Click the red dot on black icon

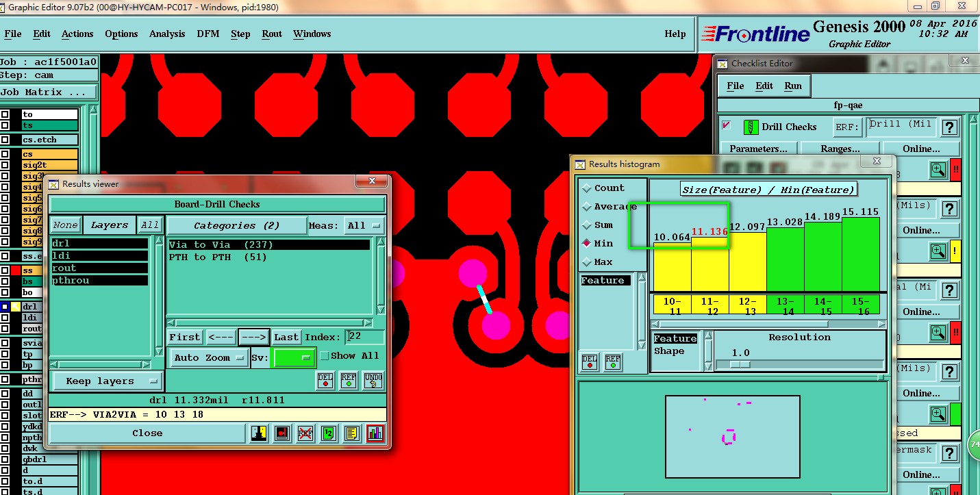(282, 433)
